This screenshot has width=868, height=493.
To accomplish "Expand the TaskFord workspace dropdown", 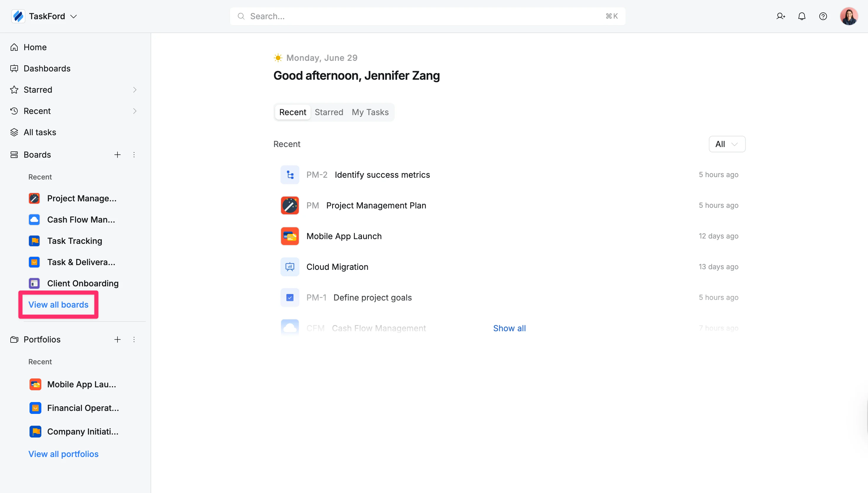I will point(74,16).
